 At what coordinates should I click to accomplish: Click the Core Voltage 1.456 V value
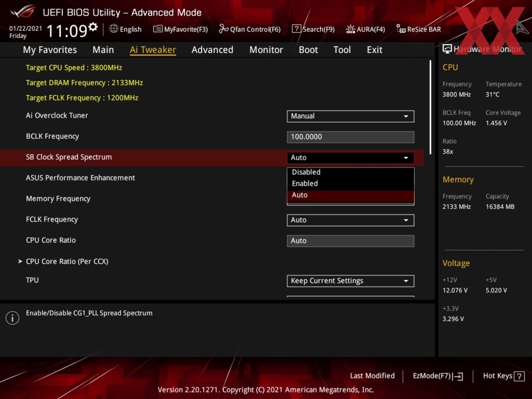tap(496, 123)
